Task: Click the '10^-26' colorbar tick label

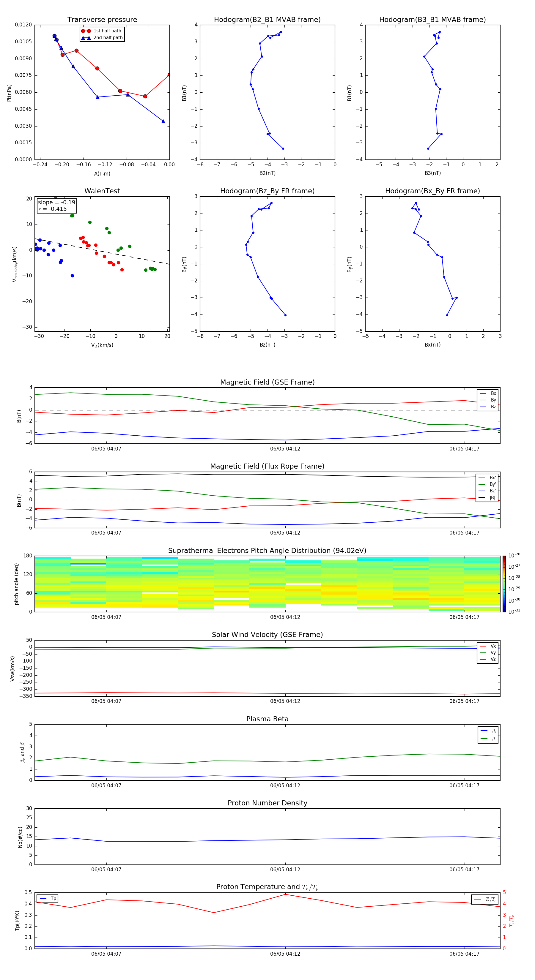Action: (x=514, y=555)
